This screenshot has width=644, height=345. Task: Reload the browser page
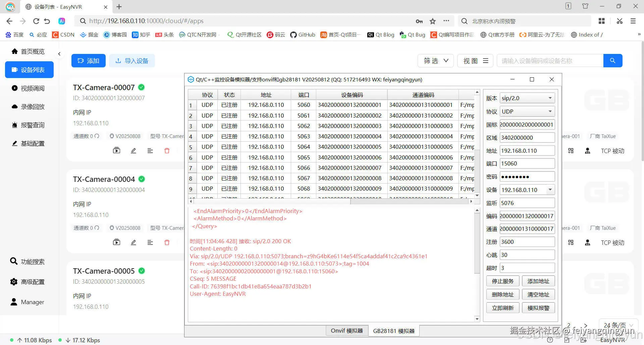coord(36,21)
